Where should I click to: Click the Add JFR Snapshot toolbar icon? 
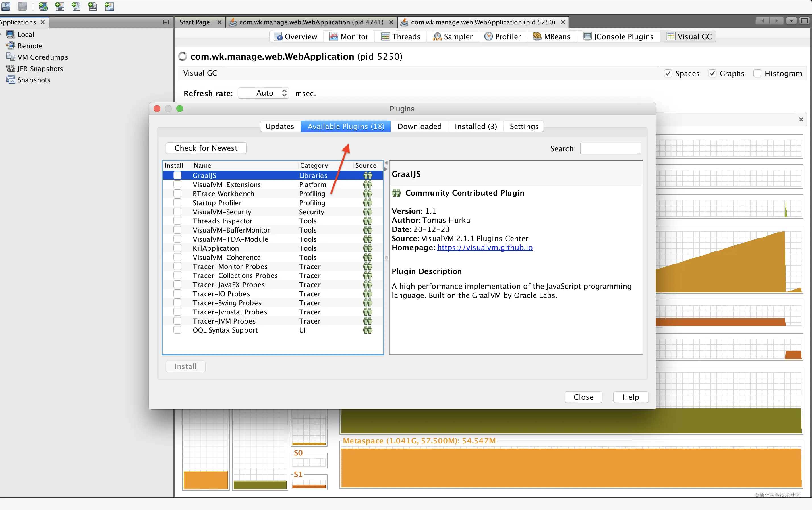click(92, 7)
